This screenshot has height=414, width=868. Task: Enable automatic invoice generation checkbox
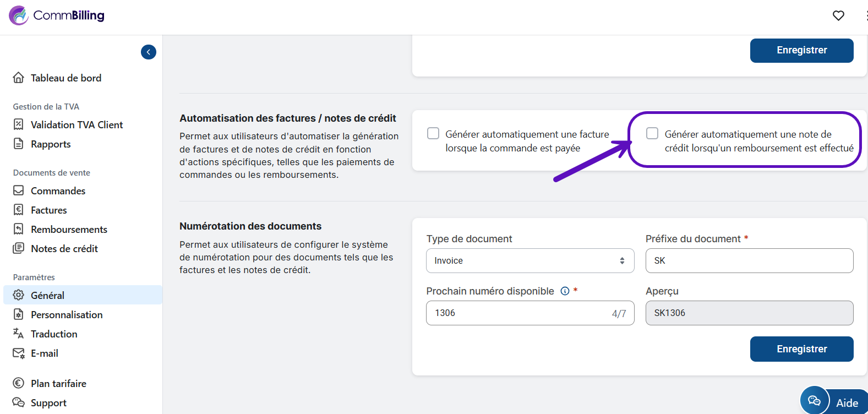(x=434, y=134)
